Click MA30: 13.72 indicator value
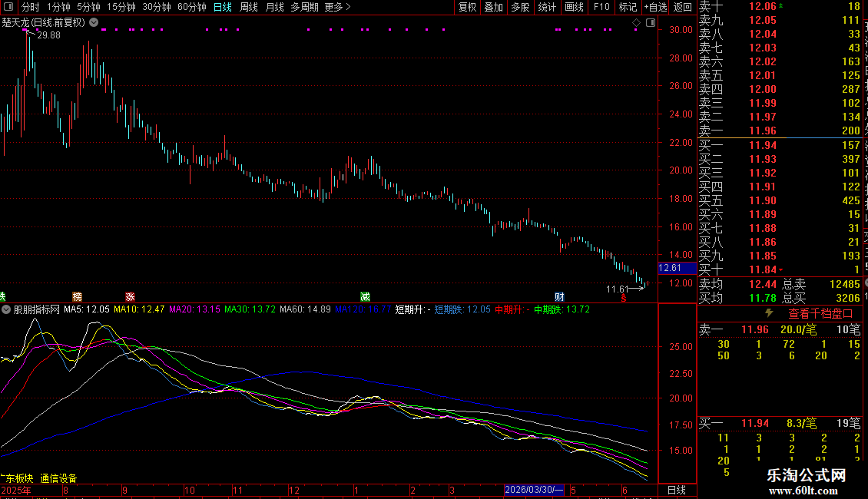This screenshot has height=499, width=868. [x=250, y=310]
